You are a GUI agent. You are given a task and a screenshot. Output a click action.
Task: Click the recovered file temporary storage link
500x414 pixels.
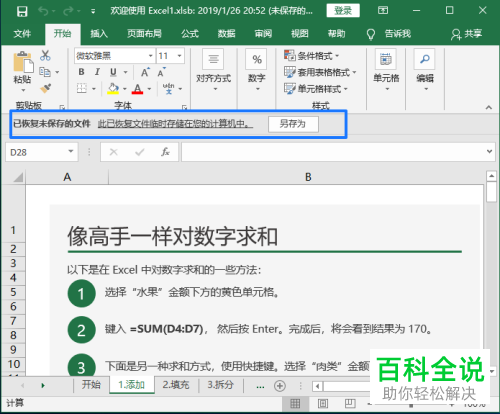pos(175,124)
